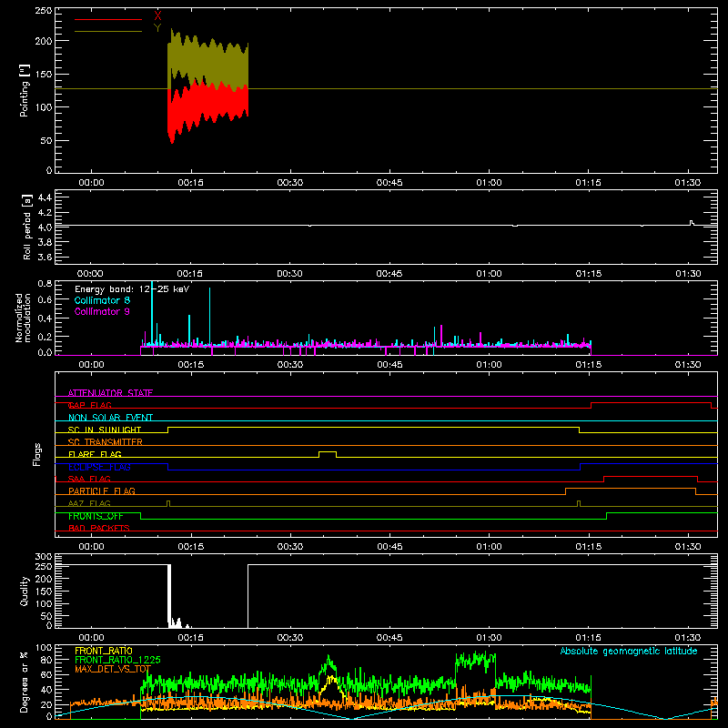Click the 'Flags' axis label
The image size is (728, 728).
[36, 454]
